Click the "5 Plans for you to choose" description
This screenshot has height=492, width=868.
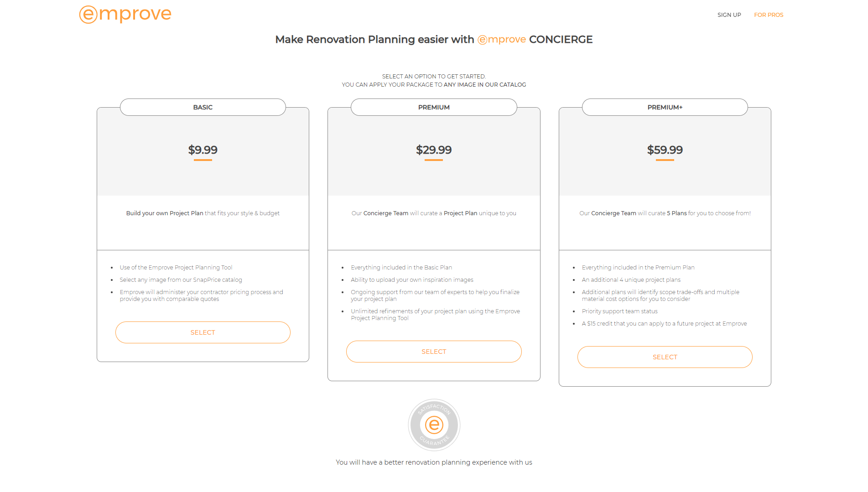665,213
